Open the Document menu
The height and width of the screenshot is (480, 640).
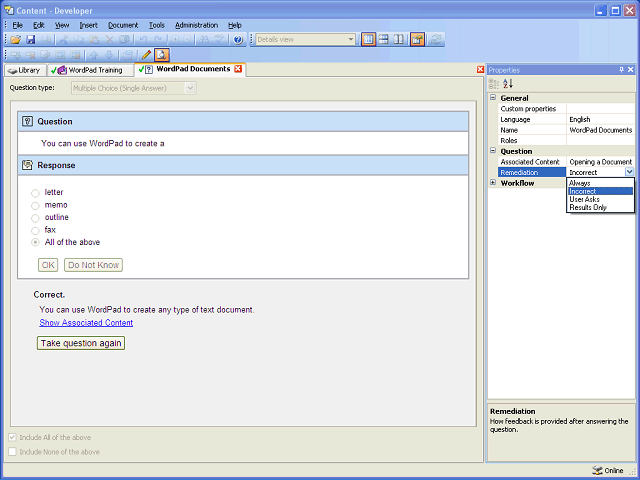pyautogui.click(x=123, y=25)
